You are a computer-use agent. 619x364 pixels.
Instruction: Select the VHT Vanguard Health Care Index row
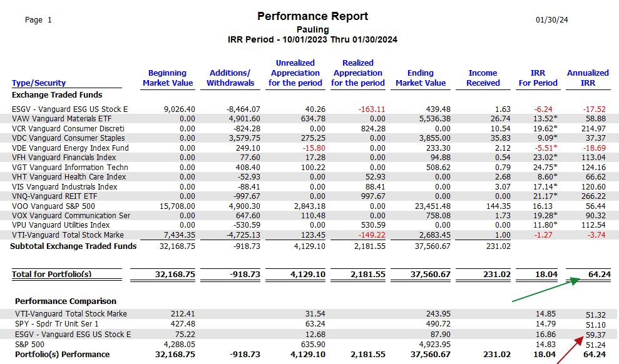(309, 176)
